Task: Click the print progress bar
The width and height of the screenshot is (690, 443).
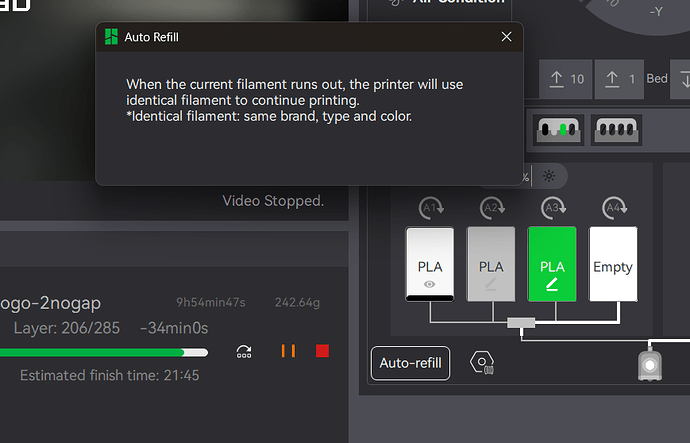Action: [x=104, y=352]
